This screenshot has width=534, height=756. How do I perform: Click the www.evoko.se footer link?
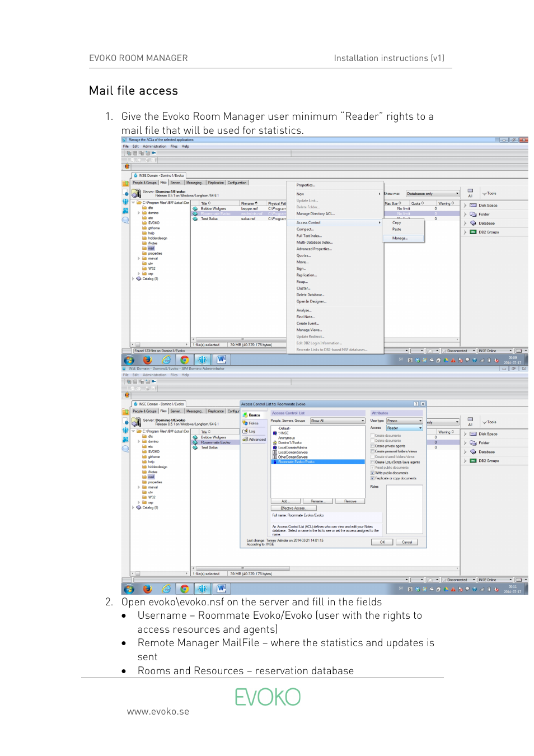(158, 712)
